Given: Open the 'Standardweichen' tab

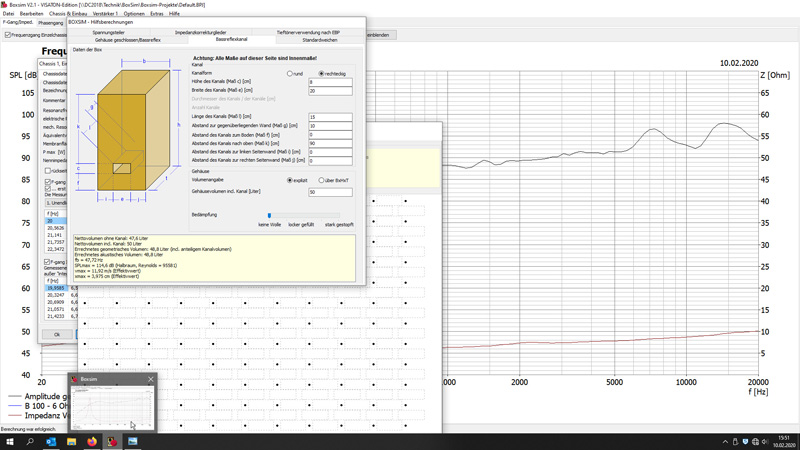Looking at the screenshot, I should (x=319, y=40).
